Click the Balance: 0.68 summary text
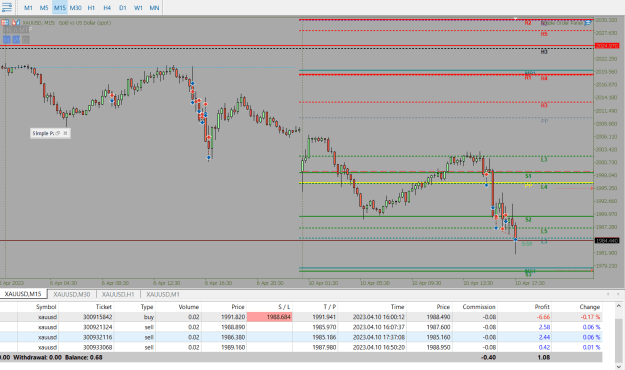This screenshot has height=370, width=625. click(x=83, y=357)
